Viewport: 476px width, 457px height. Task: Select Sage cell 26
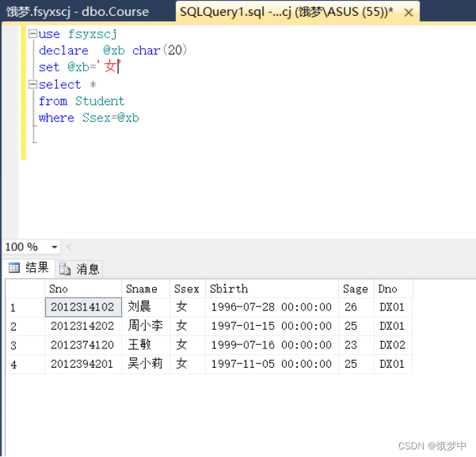[356, 307]
